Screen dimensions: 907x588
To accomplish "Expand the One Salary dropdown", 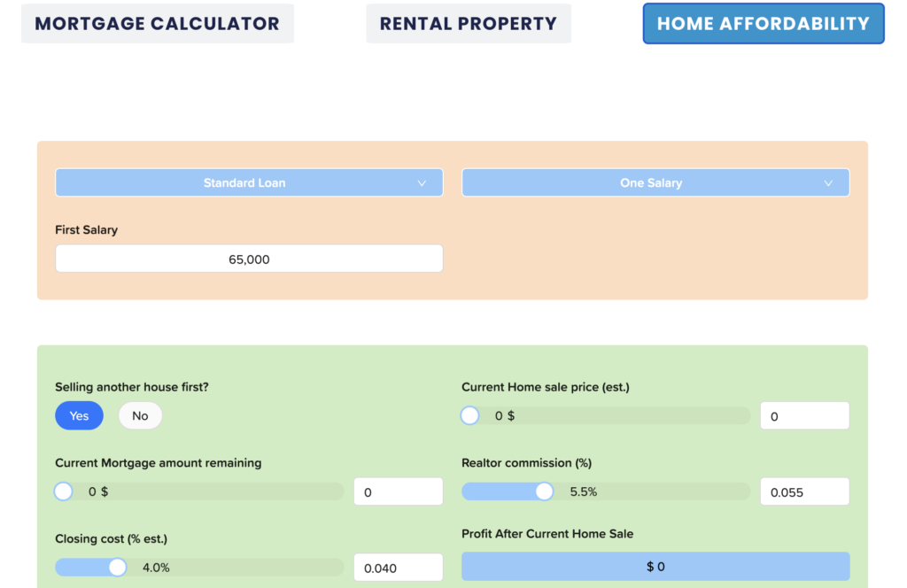I will (655, 182).
